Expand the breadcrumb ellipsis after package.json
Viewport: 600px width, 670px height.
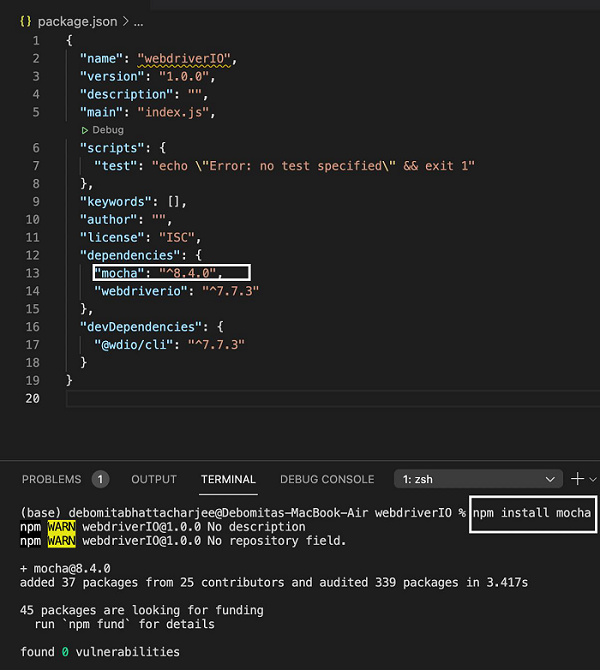(x=138, y=20)
